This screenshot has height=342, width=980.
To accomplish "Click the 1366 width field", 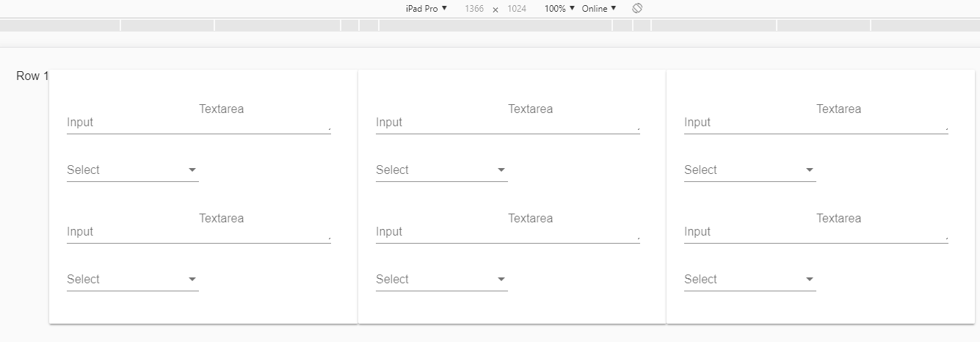I will [474, 9].
